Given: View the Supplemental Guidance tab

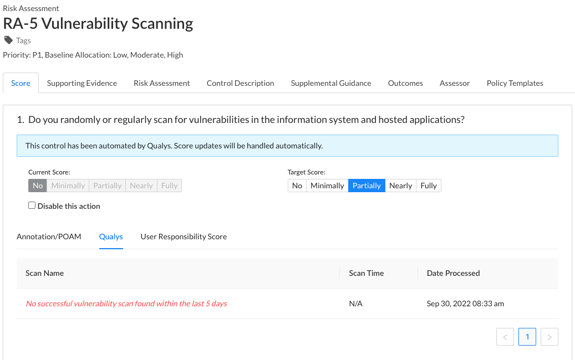Looking at the screenshot, I should pos(331,83).
